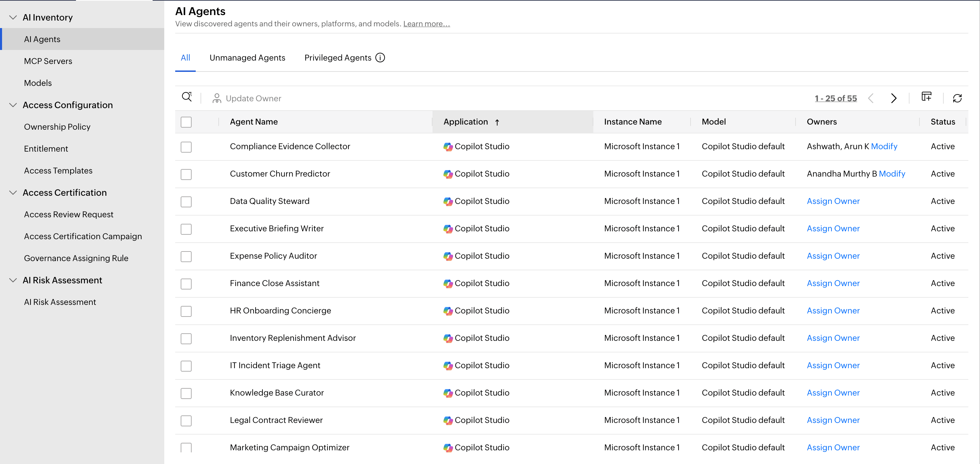The image size is (980, 464).
Task: Click the Inventory Replenishment Advisor agent name
Action: 293,338
